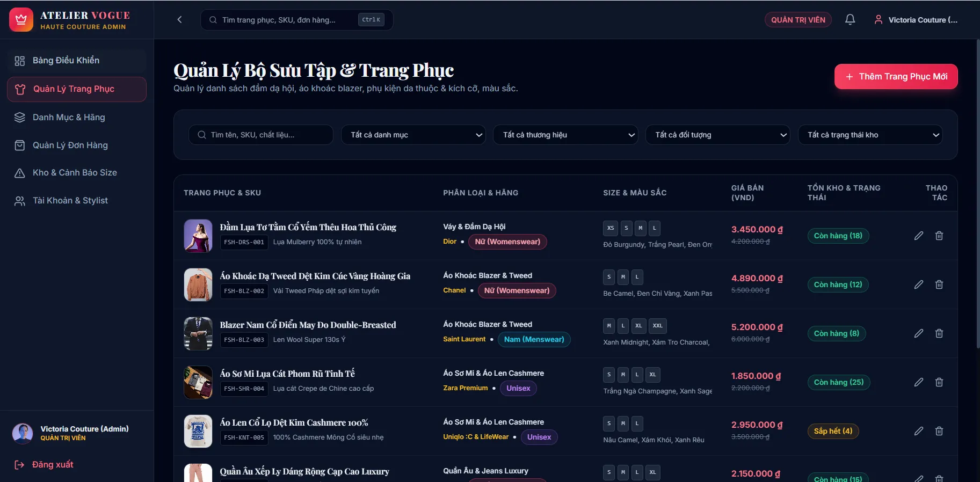
Task: Focus the Tìm tên, SKU, chất liệu field
Action: pyautogui.click(x=261, y=135)
